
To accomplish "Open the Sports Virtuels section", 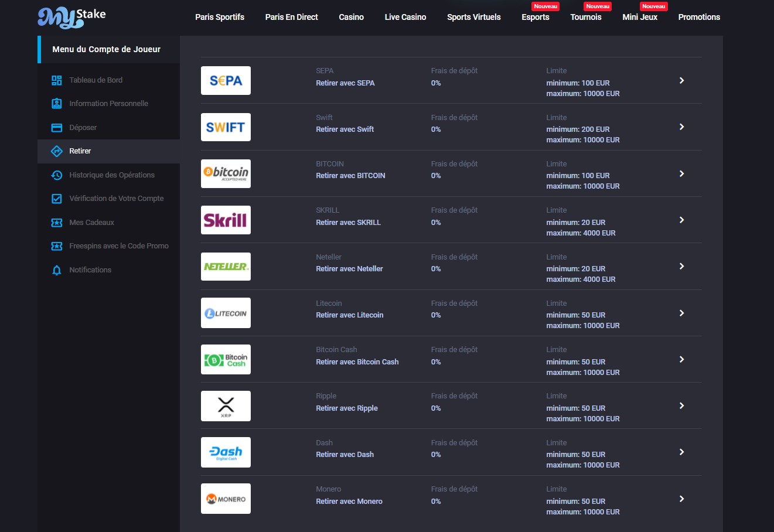I will coord(474,17).
